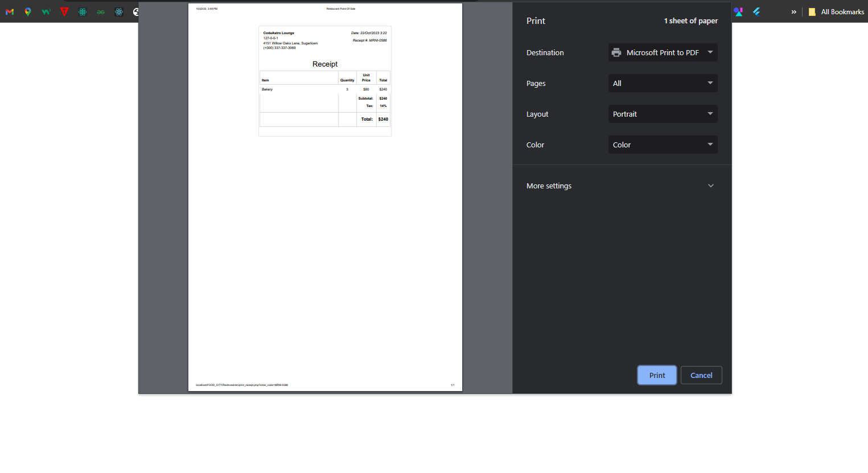Open the Pages dropdown showing All
This screenshot has width=868, height=473.
pyautogui.click(x=663, y=83)
